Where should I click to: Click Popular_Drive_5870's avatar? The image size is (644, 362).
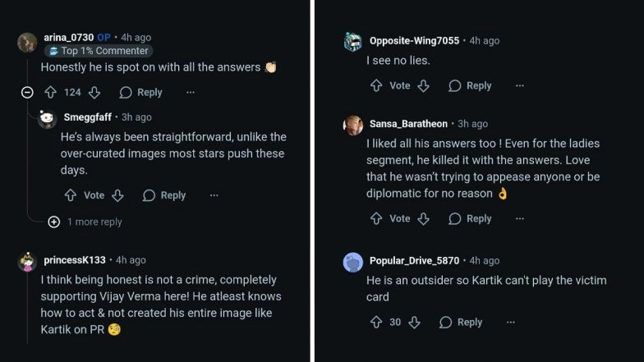click(x=353, y=262)
